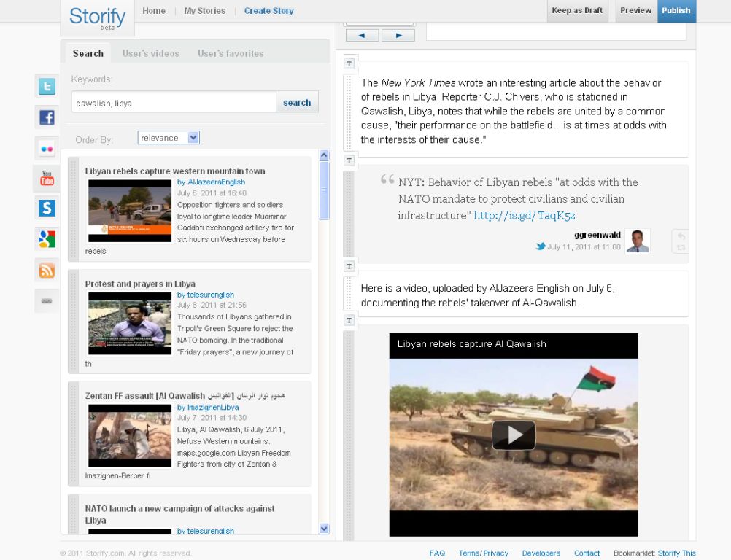Select the Twitter source icon
The height and width of the screenshot is (560, 731).
pos(47,86)
